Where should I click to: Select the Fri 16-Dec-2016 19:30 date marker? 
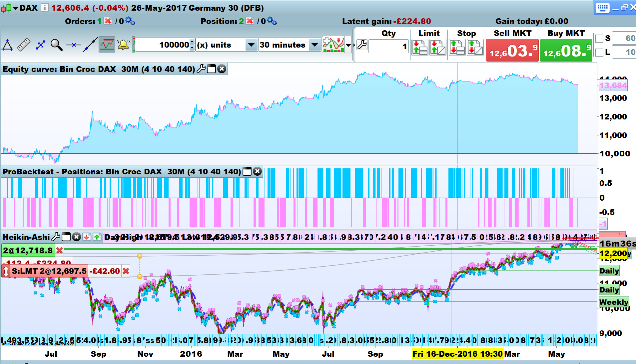[x=457, y=354]
